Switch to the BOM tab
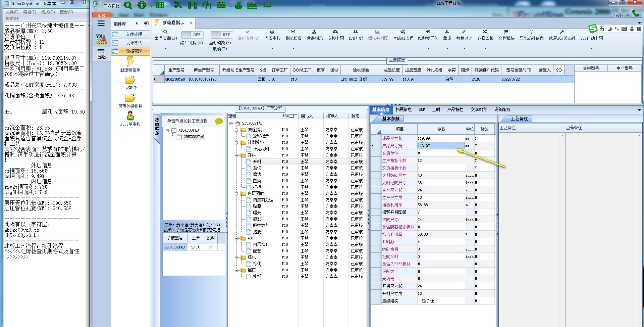This screenshot has width=644, height=327. coord(422,109)
